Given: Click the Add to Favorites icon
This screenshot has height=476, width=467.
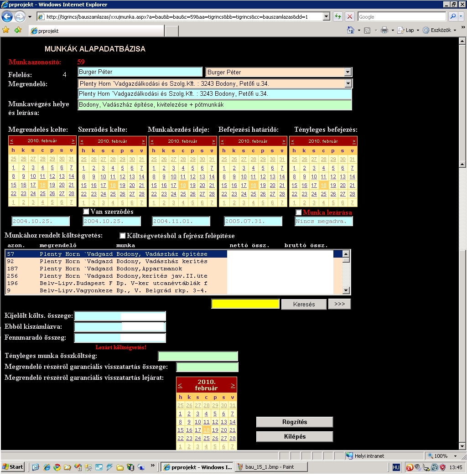Looking at the screenshot, I should [18, 31].
